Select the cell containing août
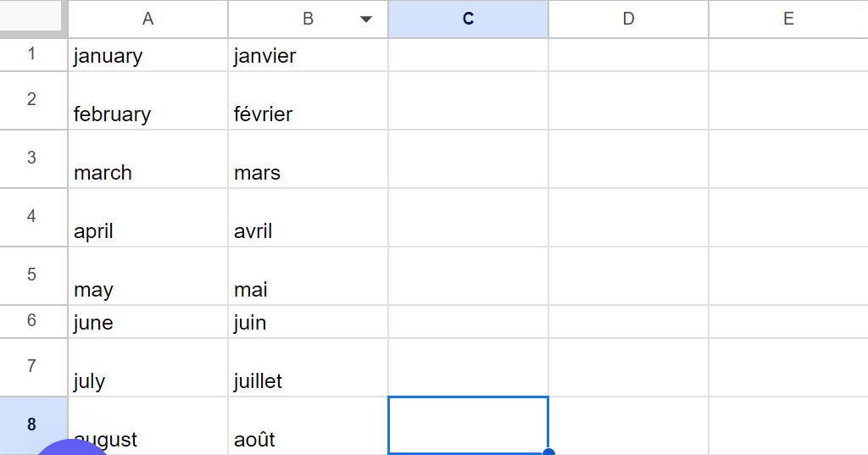The image size is (868, 455). point(308,425)
